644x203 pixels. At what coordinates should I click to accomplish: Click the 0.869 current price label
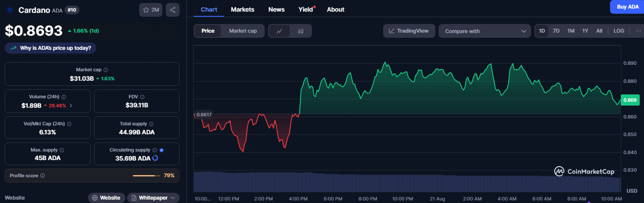[630, 100]
